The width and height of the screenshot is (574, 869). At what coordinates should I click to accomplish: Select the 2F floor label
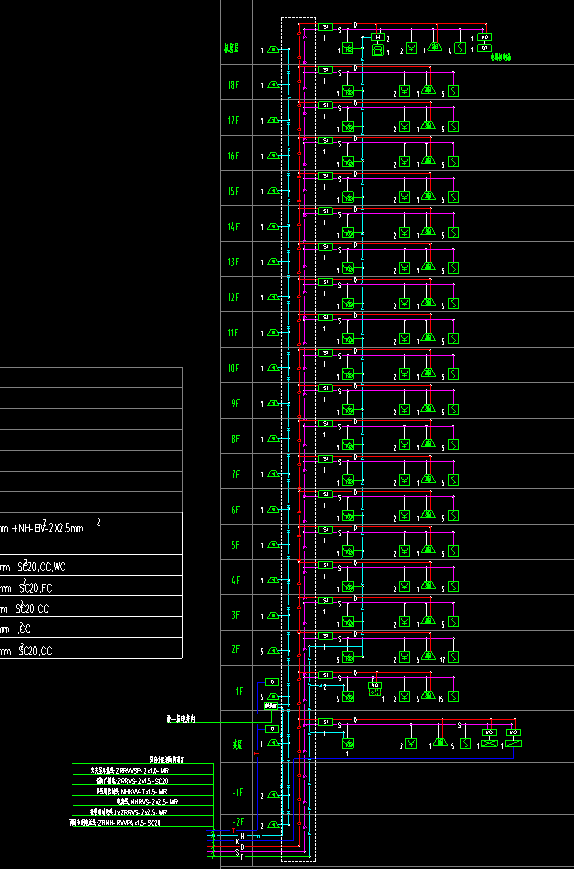click(x=235, y=650)
